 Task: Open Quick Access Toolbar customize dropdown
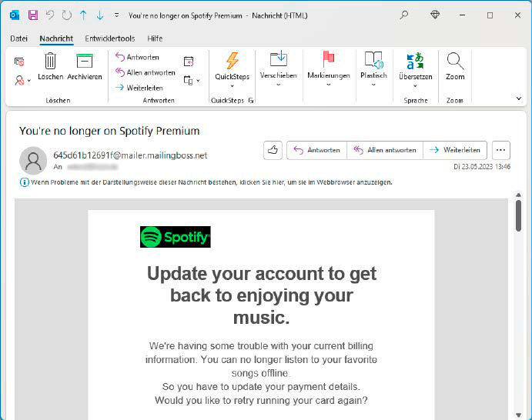(x=116, y=15)
